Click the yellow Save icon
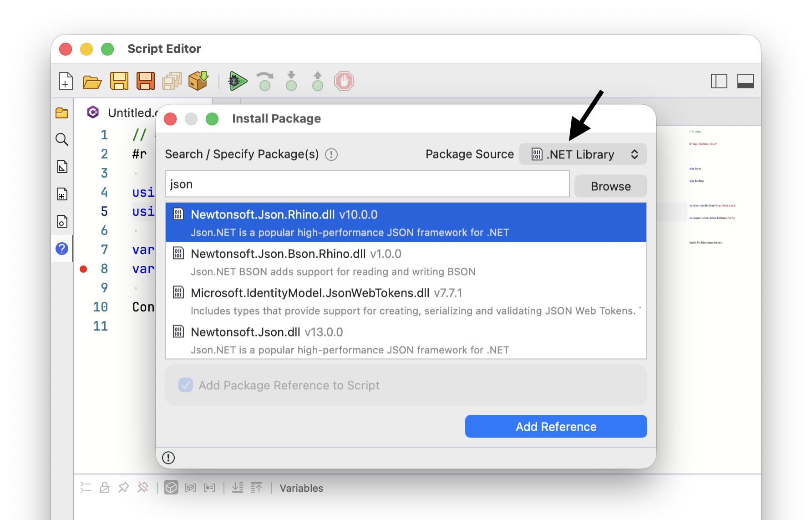The width and height of the screenshot is (812, 520). [119, 82]
